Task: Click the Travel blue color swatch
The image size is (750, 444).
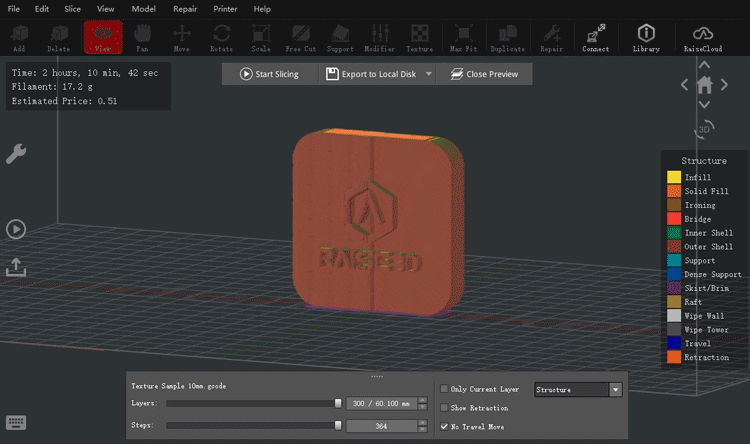Action: point(674,344)
